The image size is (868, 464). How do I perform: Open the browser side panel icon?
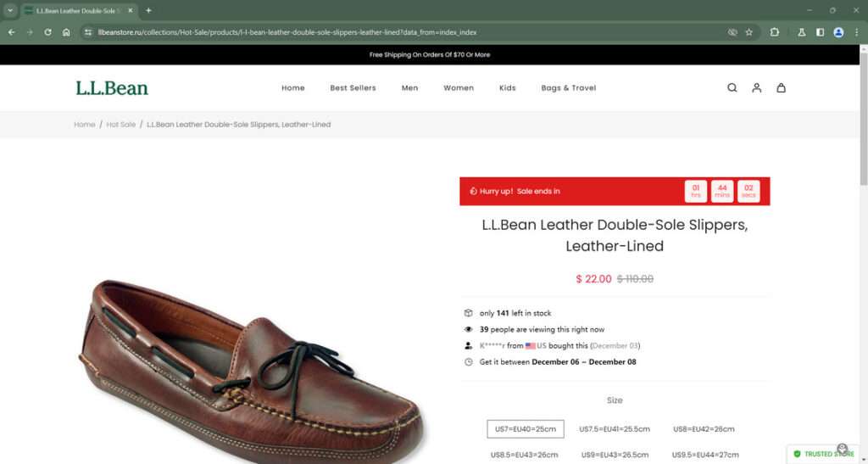820,32
